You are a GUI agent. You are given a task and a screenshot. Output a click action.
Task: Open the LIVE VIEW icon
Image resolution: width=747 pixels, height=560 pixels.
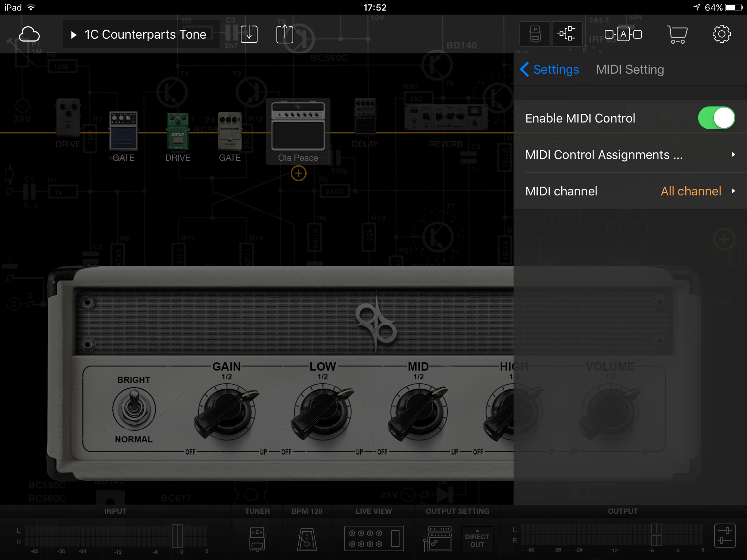(374, 538)
